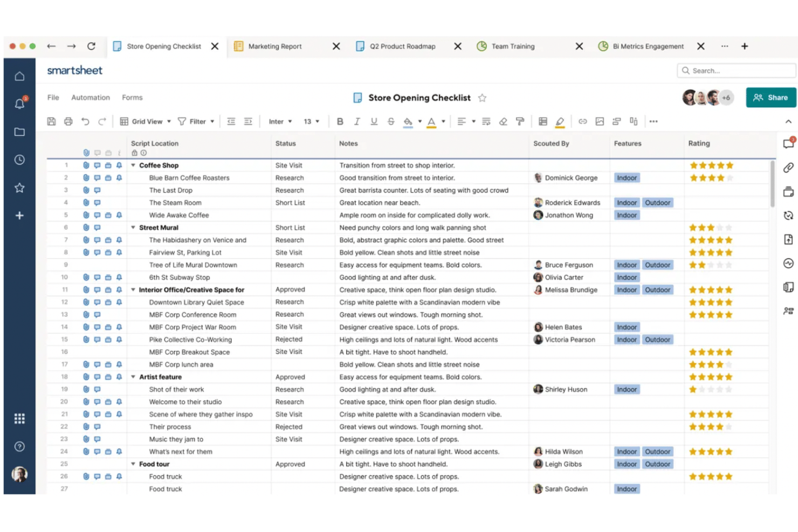Click the Undo arrow in toolbar
The image size is (798, 532).
pyautogui.click(x=85, y=121)
